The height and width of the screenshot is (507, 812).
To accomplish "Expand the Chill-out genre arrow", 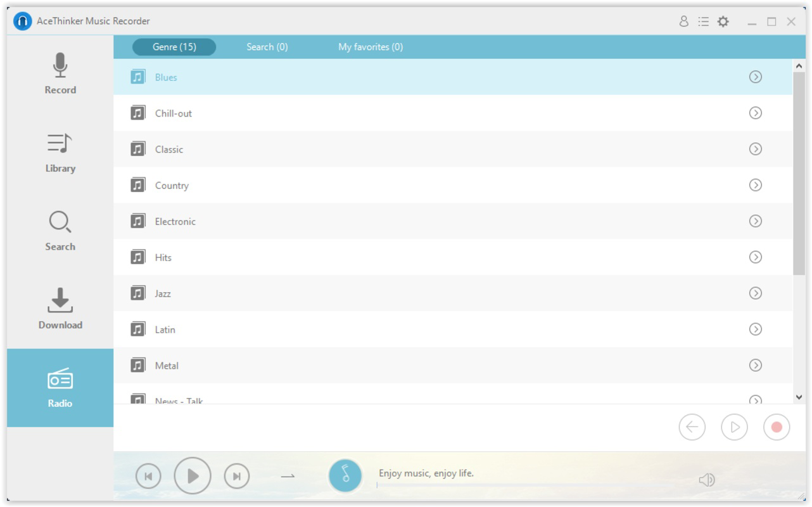I will pos(755,113).
